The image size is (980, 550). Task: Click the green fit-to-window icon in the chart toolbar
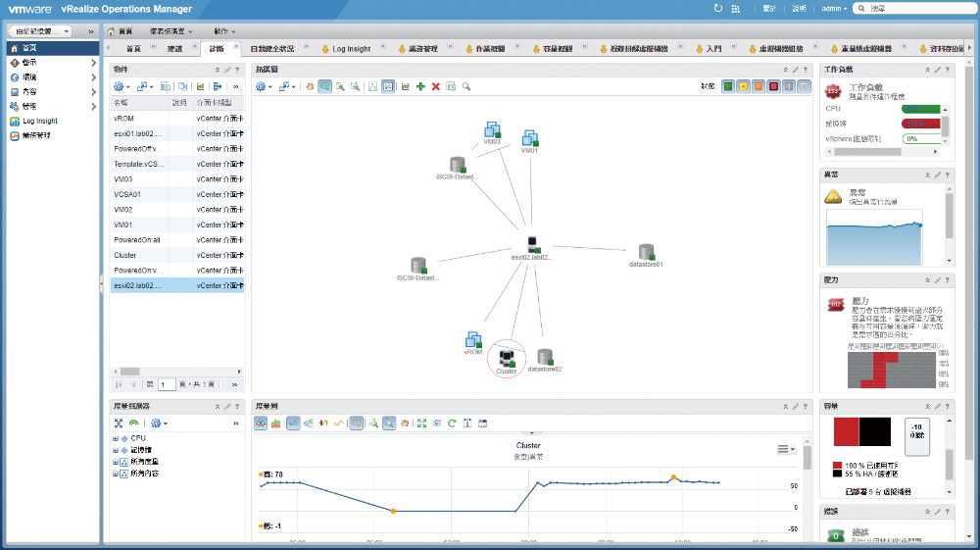point(421,424)
